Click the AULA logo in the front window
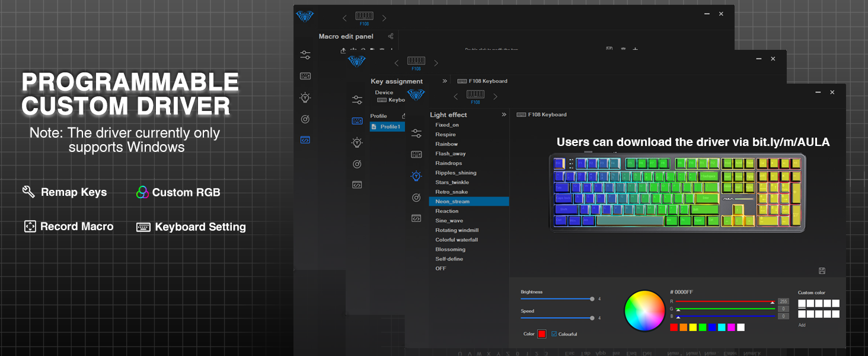 (x=416, y=95)
